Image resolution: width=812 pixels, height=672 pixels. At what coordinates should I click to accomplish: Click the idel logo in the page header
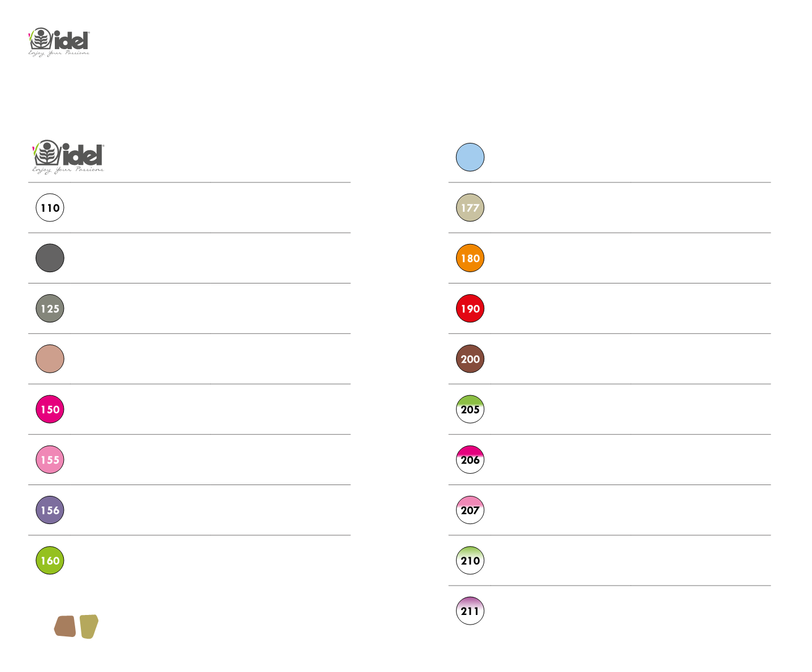pyautogui.click(x=59, y=42)
